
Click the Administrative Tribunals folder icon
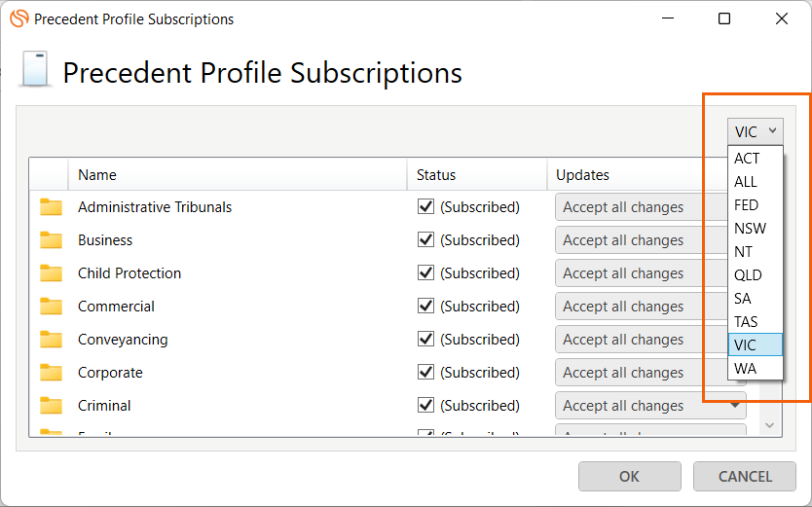click(x=51, y=207)
